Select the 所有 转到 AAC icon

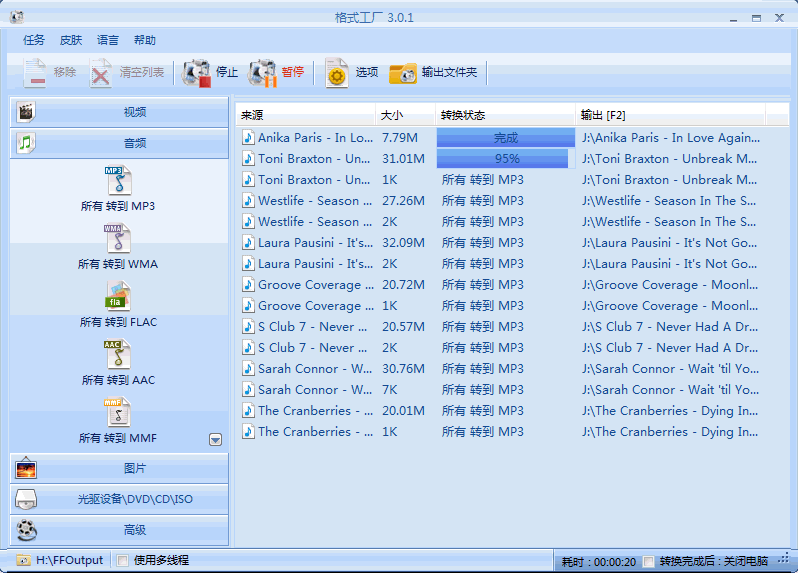118,354
